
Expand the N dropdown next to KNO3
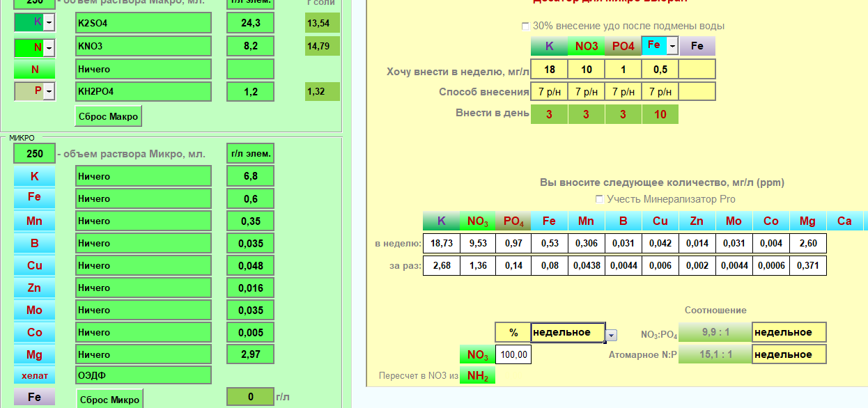[x=48, y=47]
